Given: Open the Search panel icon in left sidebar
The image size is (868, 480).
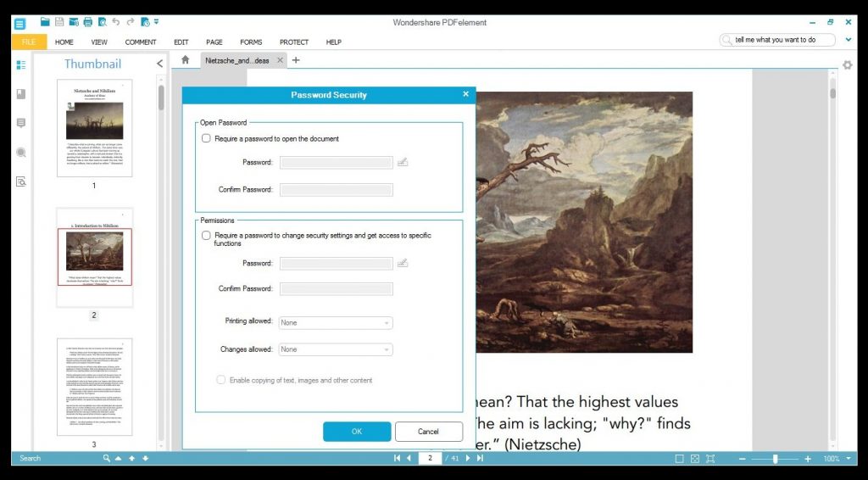Looking at the screenshot, I should [21, 153].
